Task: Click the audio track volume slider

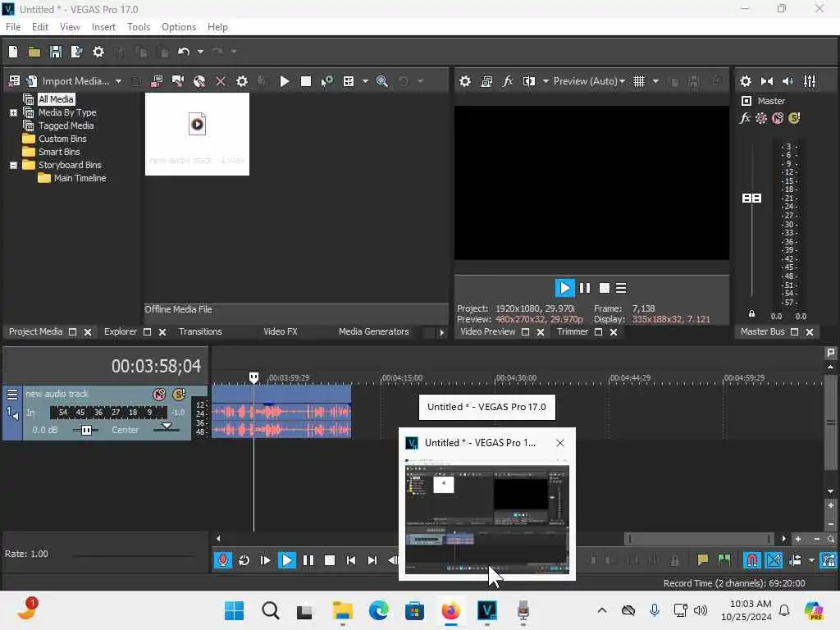Action: (85, 430)
